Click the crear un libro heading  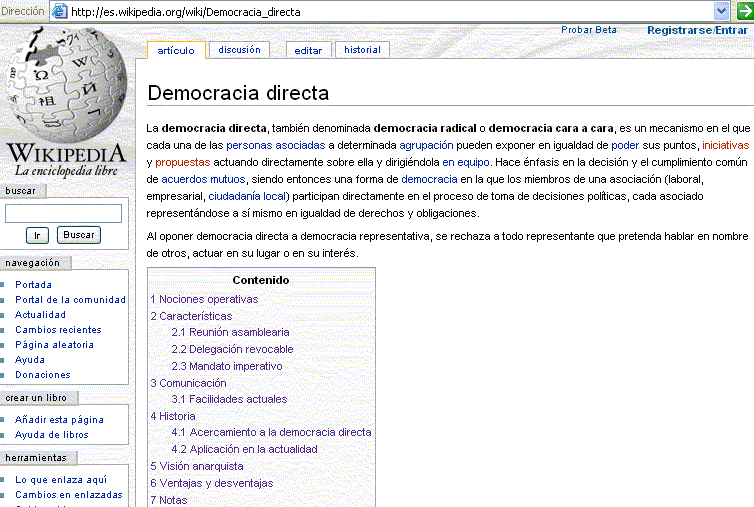pyautogui.click(x=36, y=398)
